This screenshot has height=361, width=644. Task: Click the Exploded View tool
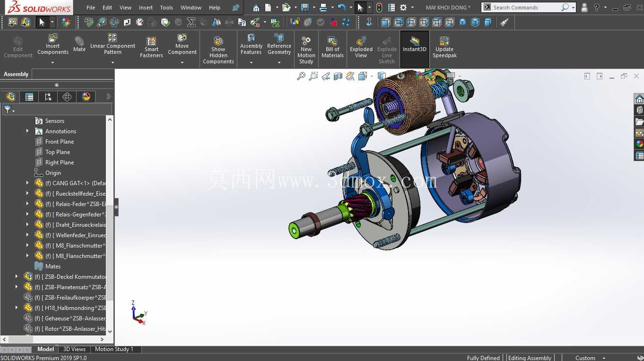click(x=361, y=47)
